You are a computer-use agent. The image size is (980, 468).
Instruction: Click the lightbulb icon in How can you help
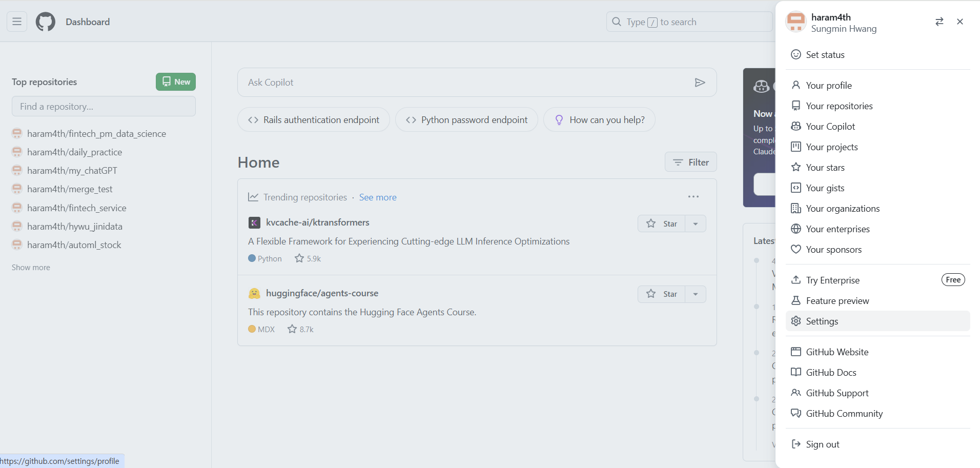click(x=559, y=120)
